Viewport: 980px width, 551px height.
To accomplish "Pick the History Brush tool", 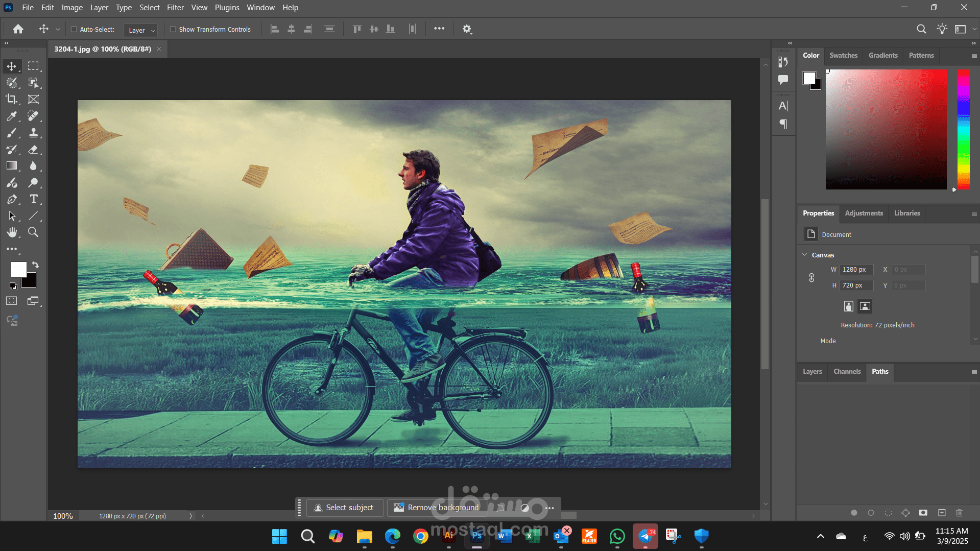I will 11,149.
